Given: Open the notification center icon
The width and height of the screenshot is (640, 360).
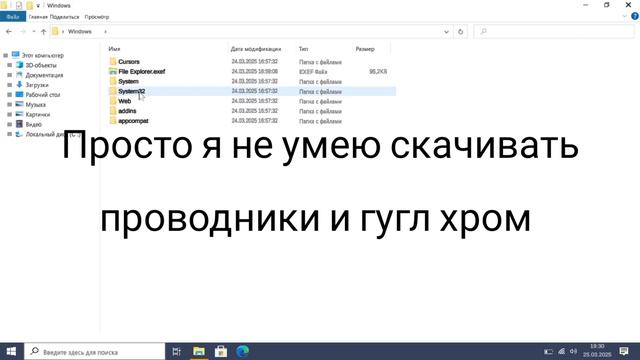Looking at the screenshot, I should coord(624,351).
